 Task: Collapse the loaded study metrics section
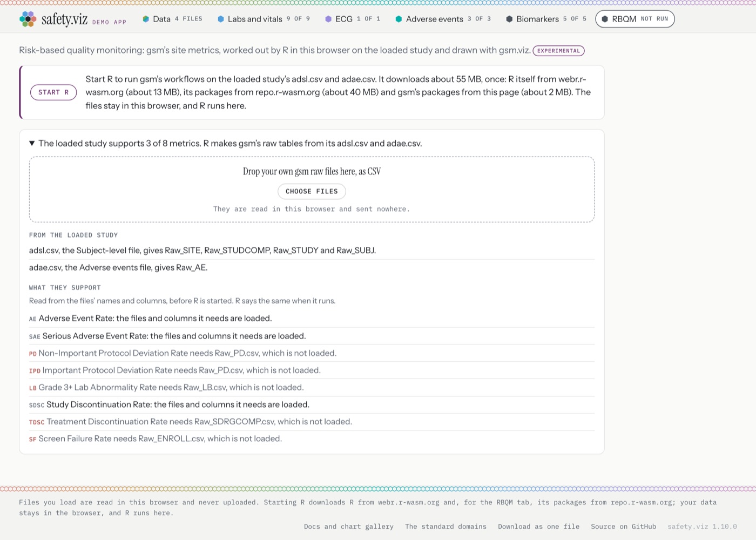pyautogui.click(x=226, y=143)
